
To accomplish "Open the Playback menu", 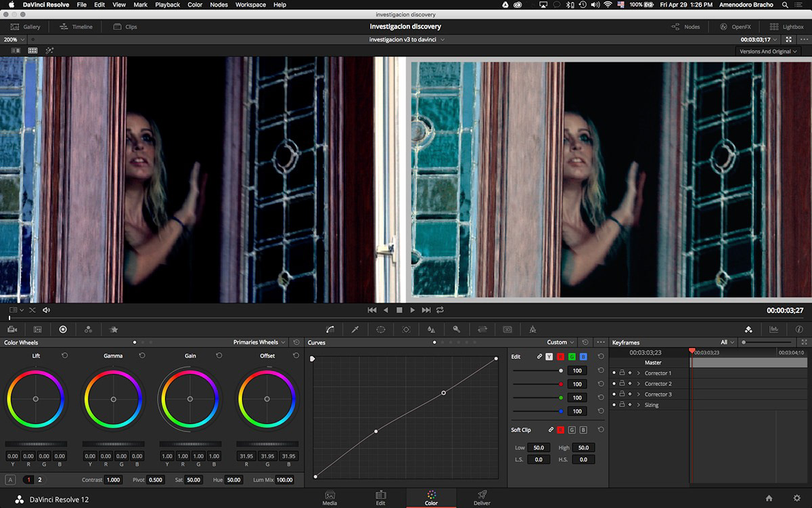I will coord(167,5).
